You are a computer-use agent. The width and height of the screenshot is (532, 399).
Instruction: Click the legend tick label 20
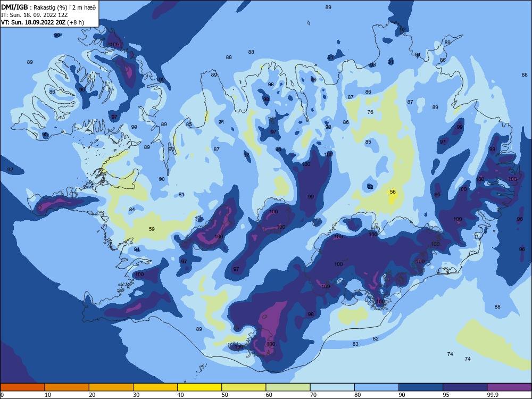click(x=92, y=395)
